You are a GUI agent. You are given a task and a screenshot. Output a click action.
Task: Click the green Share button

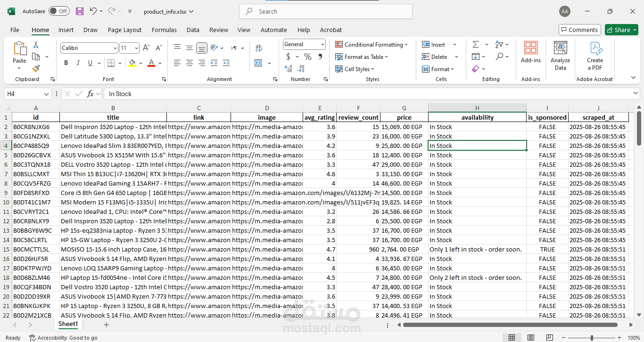coord(621,30)
